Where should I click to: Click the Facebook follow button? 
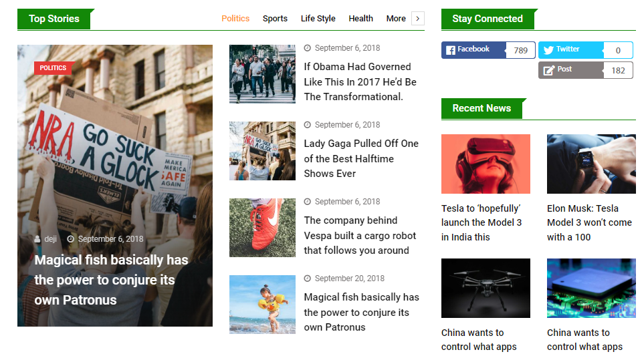pos(488,50)
